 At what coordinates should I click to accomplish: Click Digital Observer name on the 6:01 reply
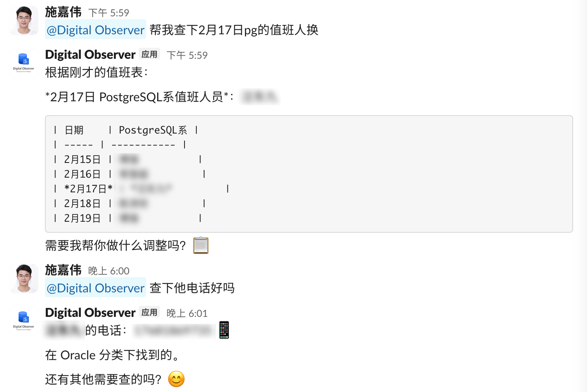[x=90, y=313]
